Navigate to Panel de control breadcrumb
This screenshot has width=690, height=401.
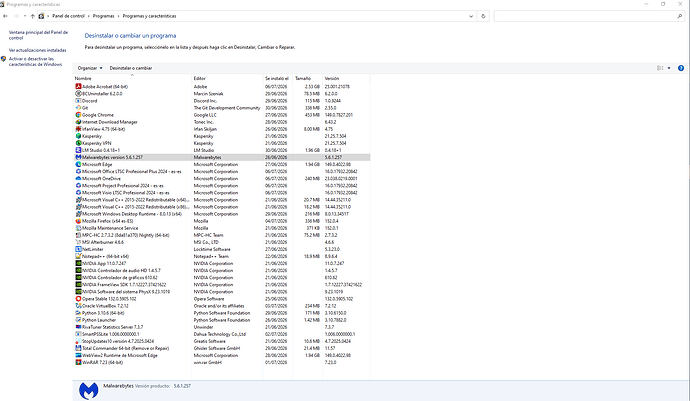[68, 16]
